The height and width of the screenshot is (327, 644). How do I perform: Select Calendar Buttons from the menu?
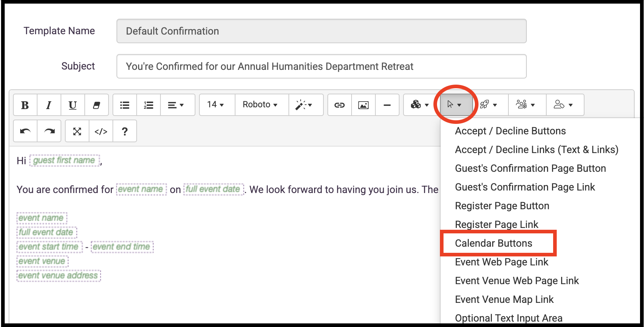pyautogui.click(x=493, y=243)
